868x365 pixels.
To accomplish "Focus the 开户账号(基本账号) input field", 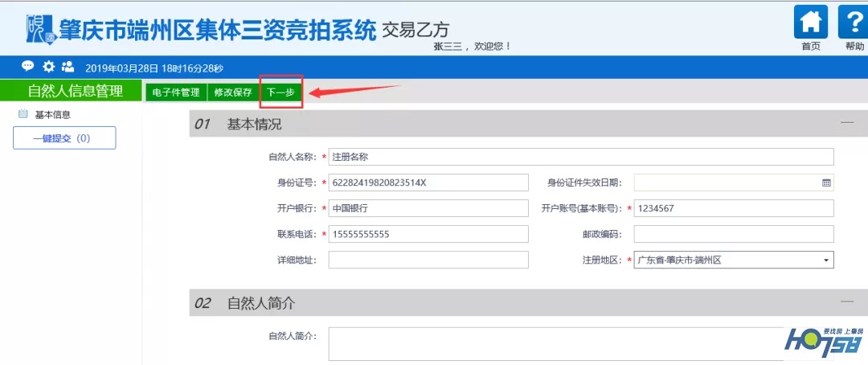I will pos(734,208).
